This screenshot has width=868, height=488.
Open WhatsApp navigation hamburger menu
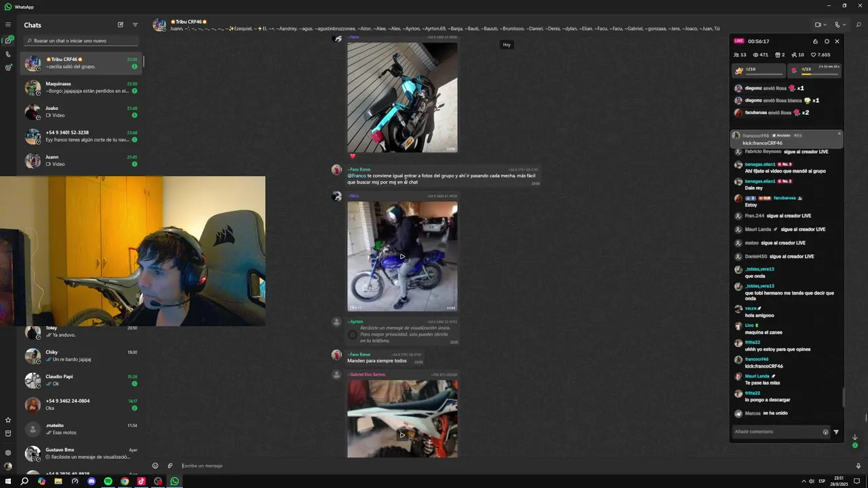coord(8,25)
